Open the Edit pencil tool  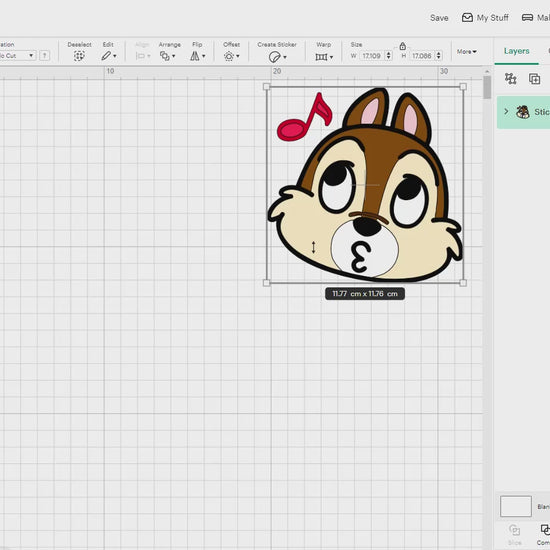[109, 56]
